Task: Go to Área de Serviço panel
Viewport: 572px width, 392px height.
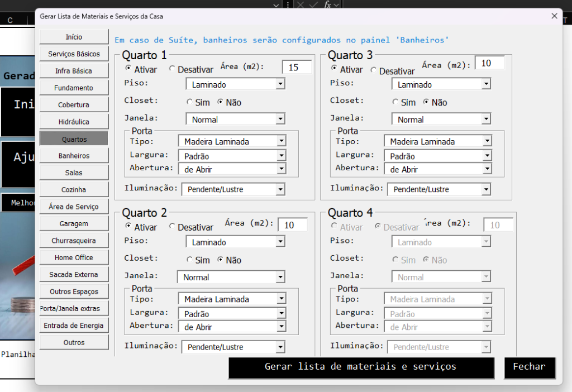Action: pos(74,207)
